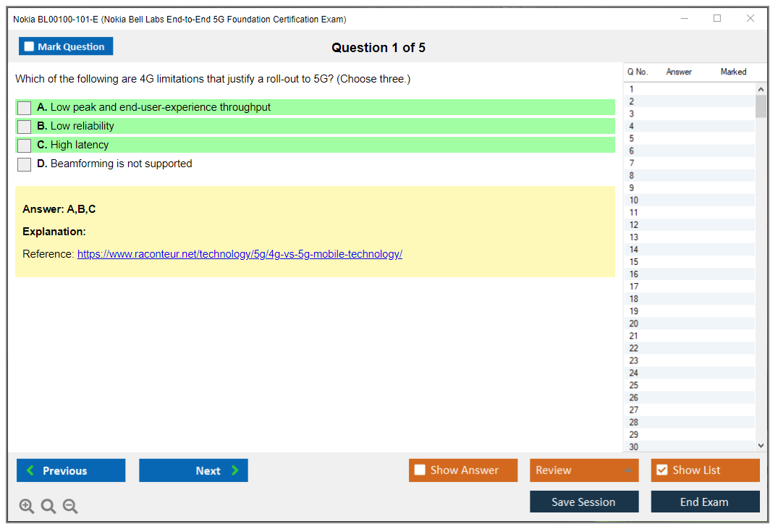This screenshot has height=532, width=778.
Task: Toggle the Show Answer checkbox
Action: pyautogui.click(x=420, y=470)
